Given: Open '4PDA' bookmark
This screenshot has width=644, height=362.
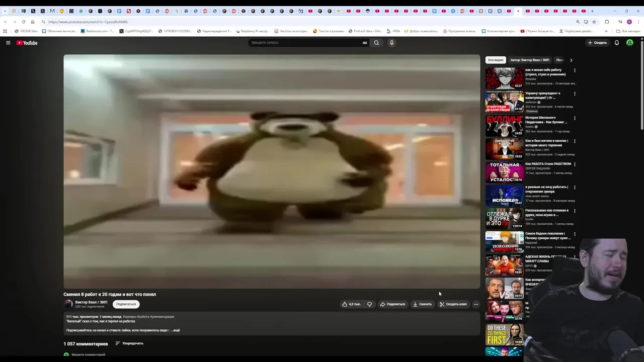Looking at the screenshot, I should (x=393, y=31).
